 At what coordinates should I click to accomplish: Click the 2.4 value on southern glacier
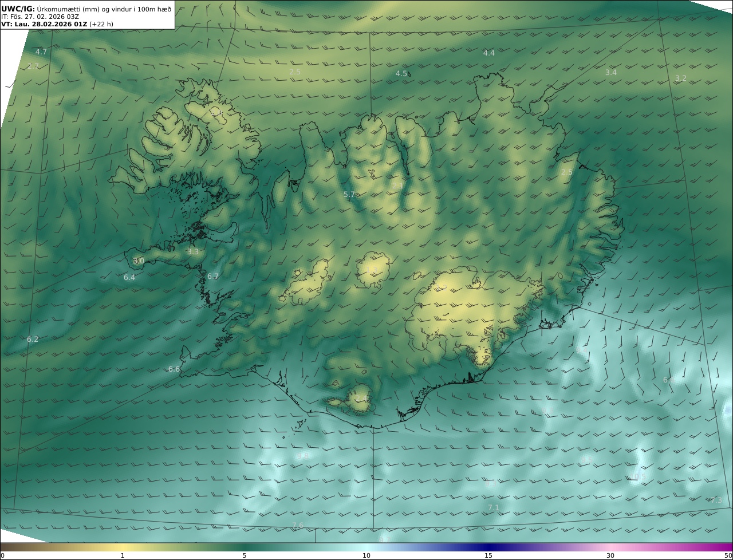[x=361, y=398]
